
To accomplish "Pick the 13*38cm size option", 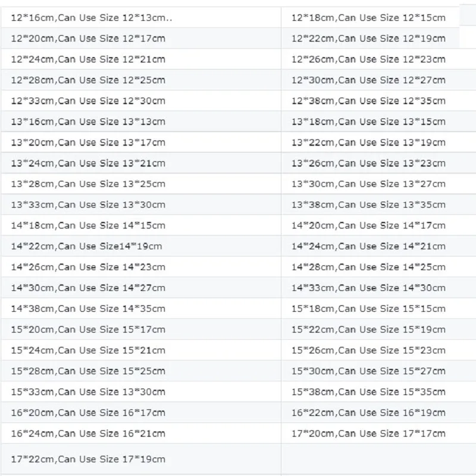I will point(368,205).
